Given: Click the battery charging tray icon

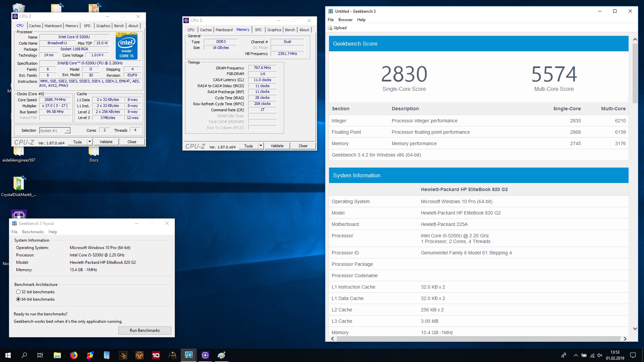Looking at the screenshot, I should [x=584, y=355].
